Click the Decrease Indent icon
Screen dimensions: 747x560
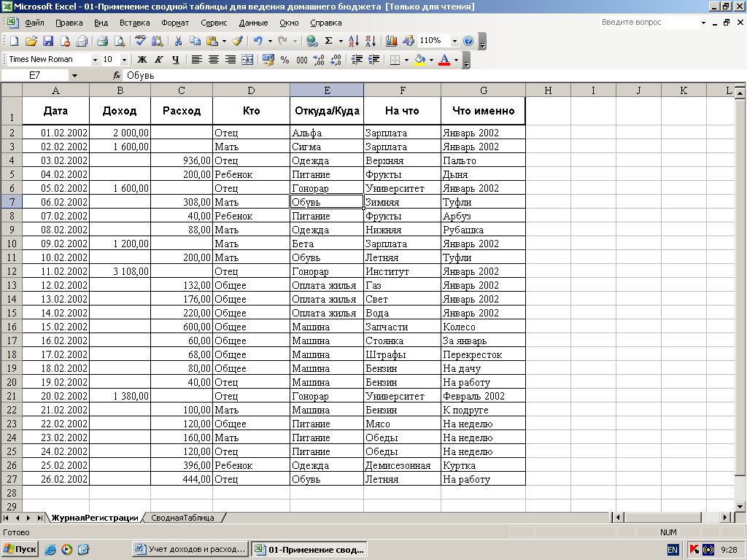tap(357, 60)
